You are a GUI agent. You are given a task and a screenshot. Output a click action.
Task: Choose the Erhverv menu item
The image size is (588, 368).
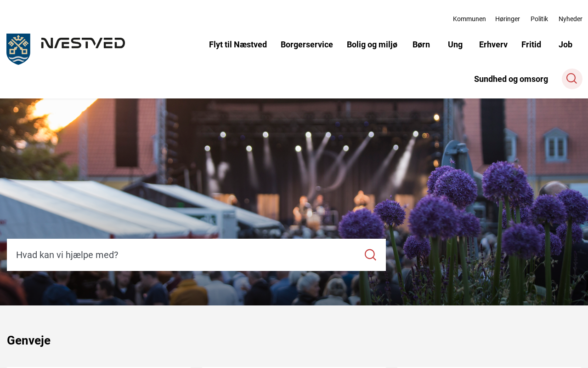tap(493, 45)
